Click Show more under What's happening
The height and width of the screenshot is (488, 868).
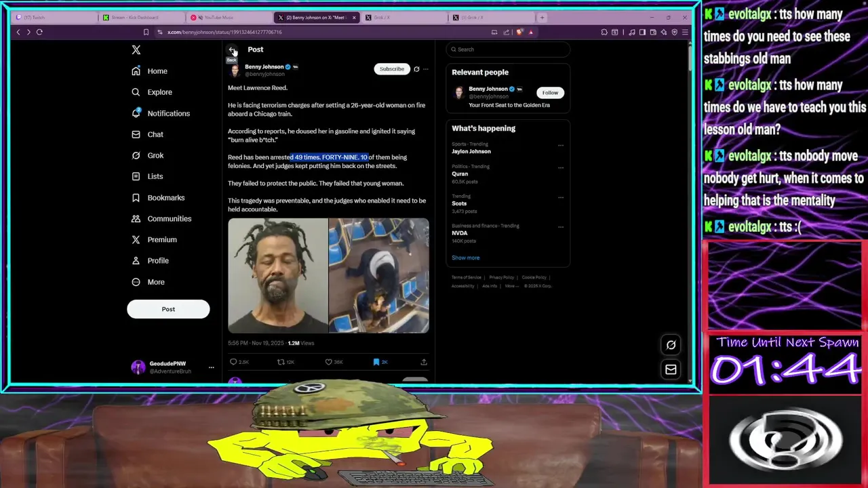point(465,258)
